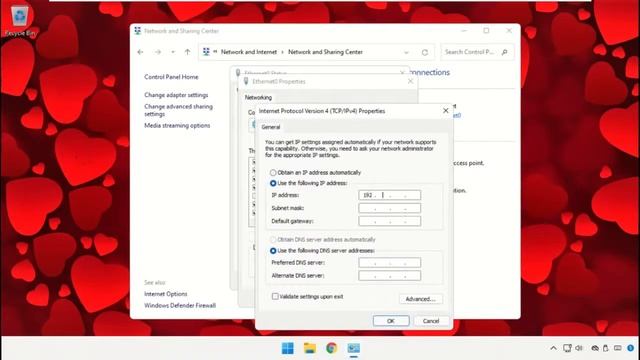Click the USB device tray icon
The image size is (640, 360).
[x=606, y=348]
